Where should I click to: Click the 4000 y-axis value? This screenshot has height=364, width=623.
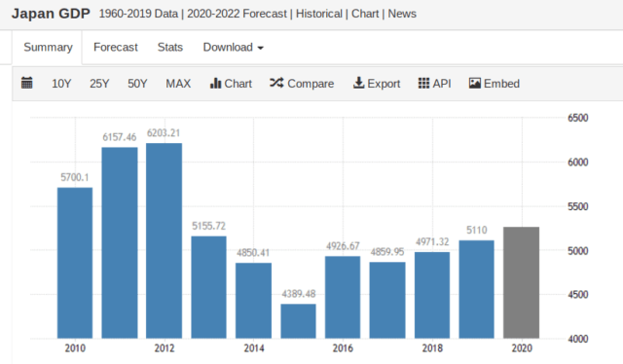577,339
